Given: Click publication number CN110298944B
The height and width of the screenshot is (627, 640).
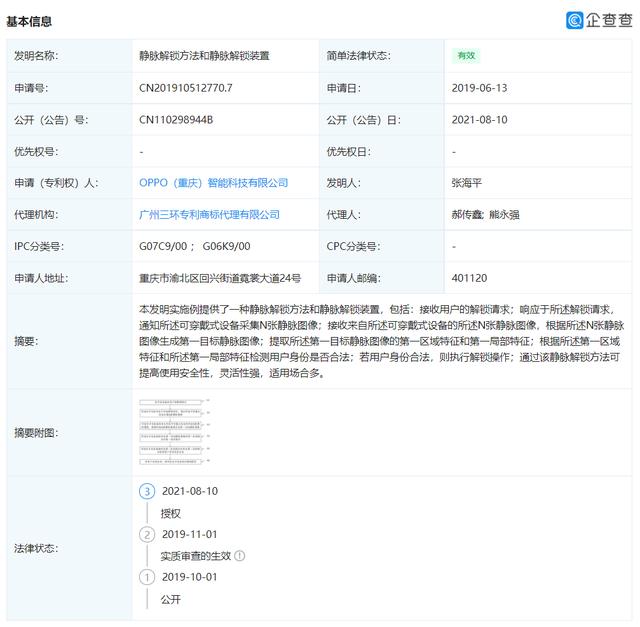Looking at the screenshot, I should click(x=176, y=120).
